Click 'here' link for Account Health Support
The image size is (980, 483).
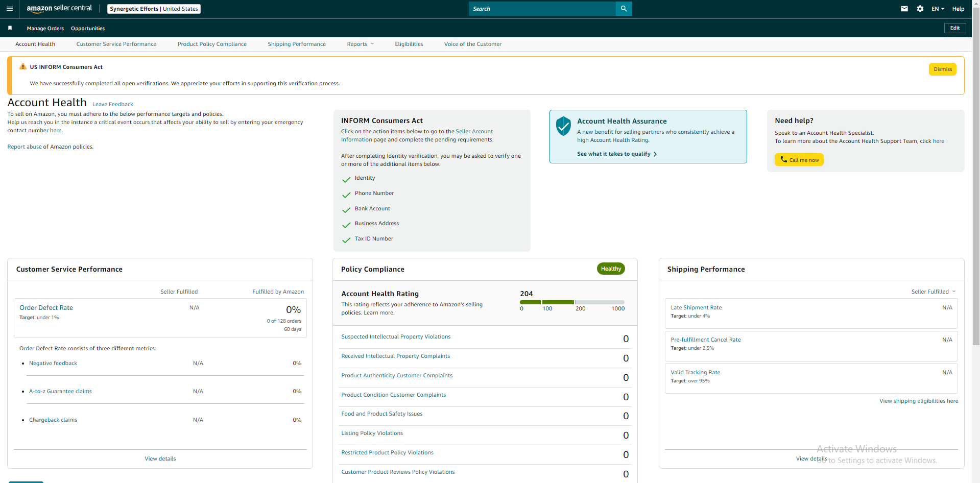[x=939, y=141]
